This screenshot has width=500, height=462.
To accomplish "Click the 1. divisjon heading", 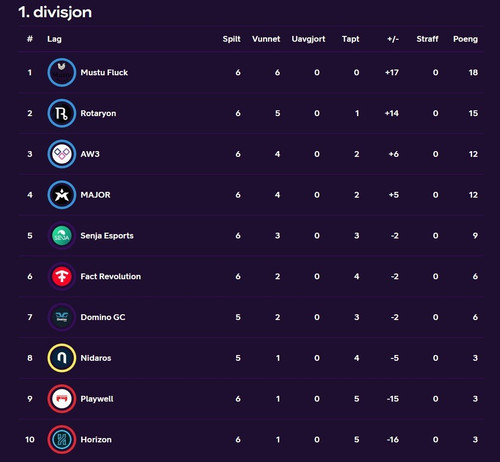I will click(x=55, y=12).
